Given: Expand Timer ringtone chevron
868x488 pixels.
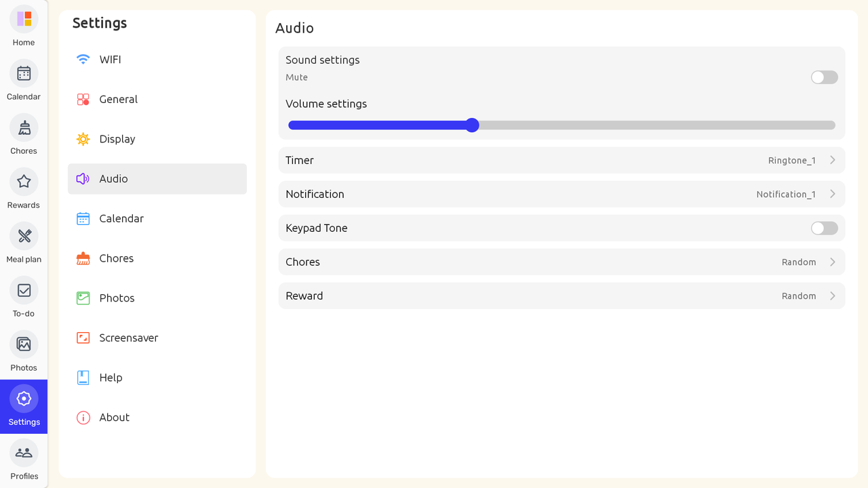Looking at the screenshot, I should click(832, 161).
